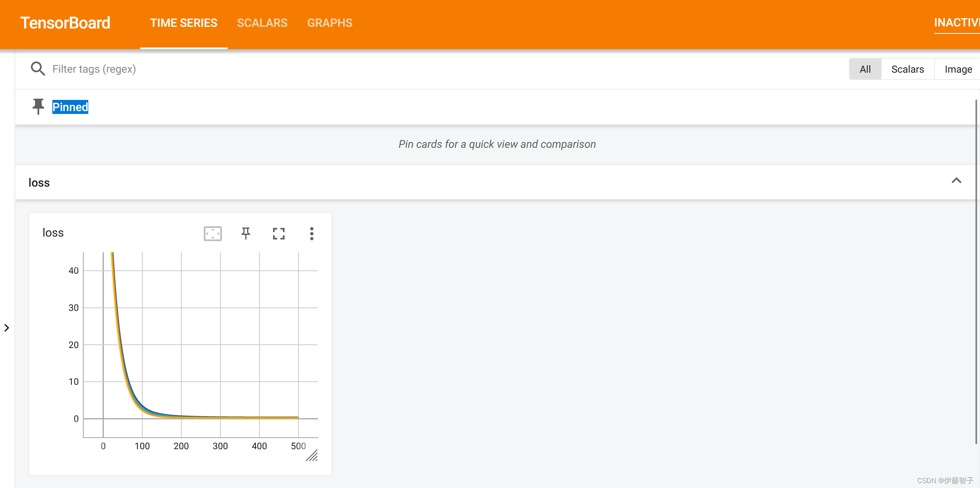980x488 pixels.
Task: Fit the loss chart data to view
Action: tap(212, 233)
